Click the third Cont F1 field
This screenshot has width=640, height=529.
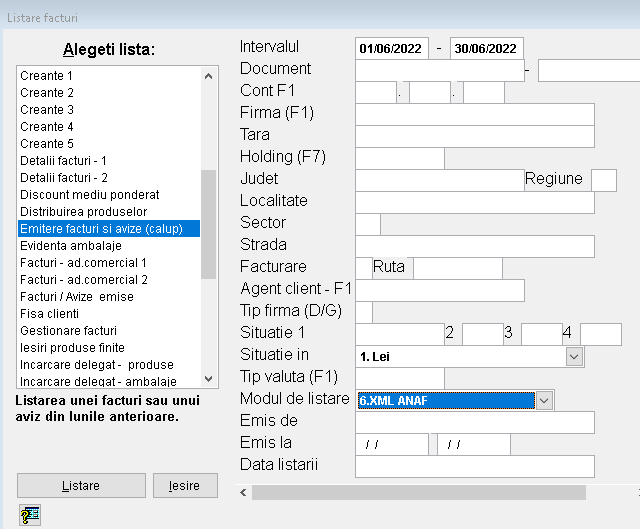tap(484, 93)
